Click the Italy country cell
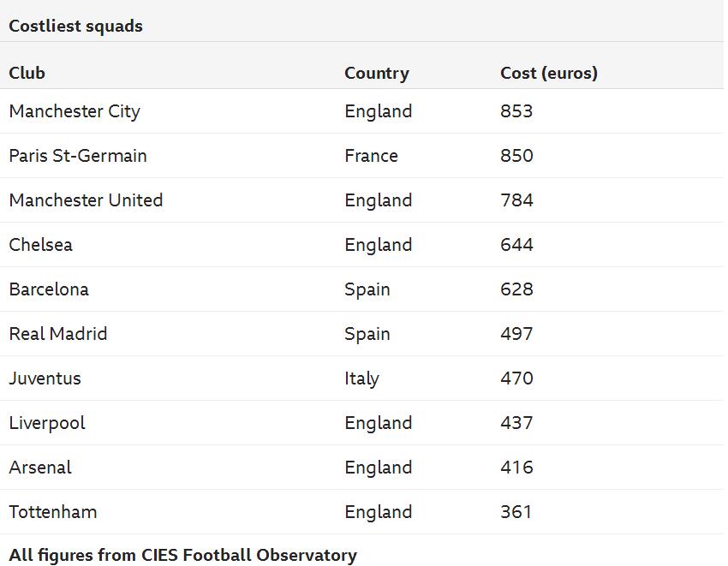This screenshot has width=728, height=566. (361, 378)
